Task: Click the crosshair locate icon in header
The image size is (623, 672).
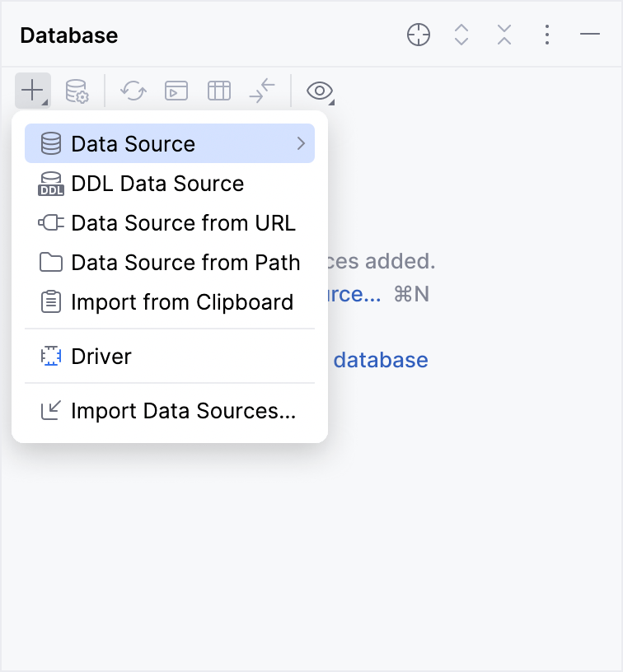Action: (x=419, y=35)
